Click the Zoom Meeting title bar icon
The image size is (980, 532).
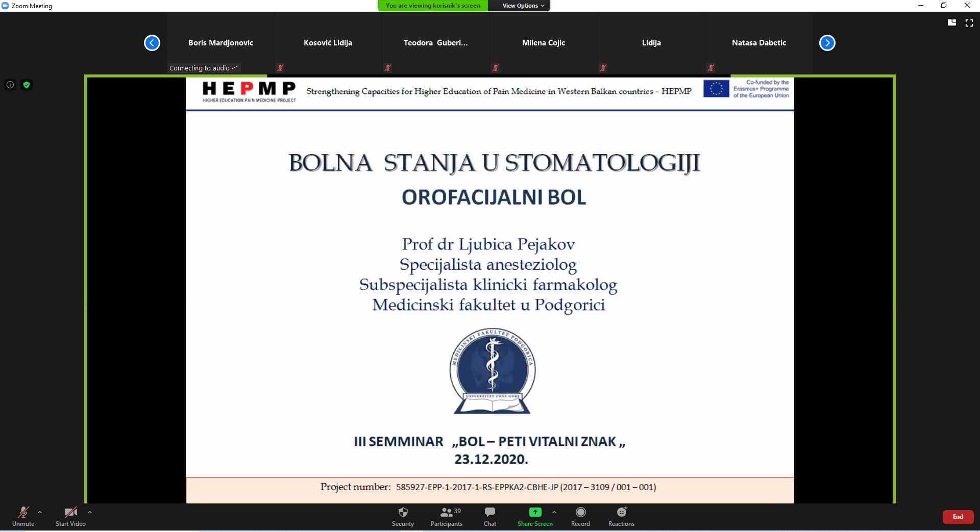[5, 6]
